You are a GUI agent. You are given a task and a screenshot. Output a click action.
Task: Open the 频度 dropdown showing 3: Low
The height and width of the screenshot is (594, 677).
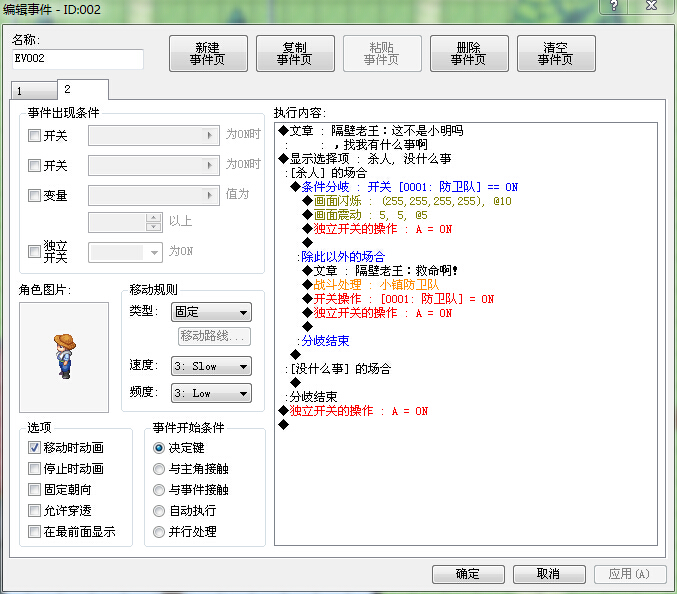[x=212, y=393]
